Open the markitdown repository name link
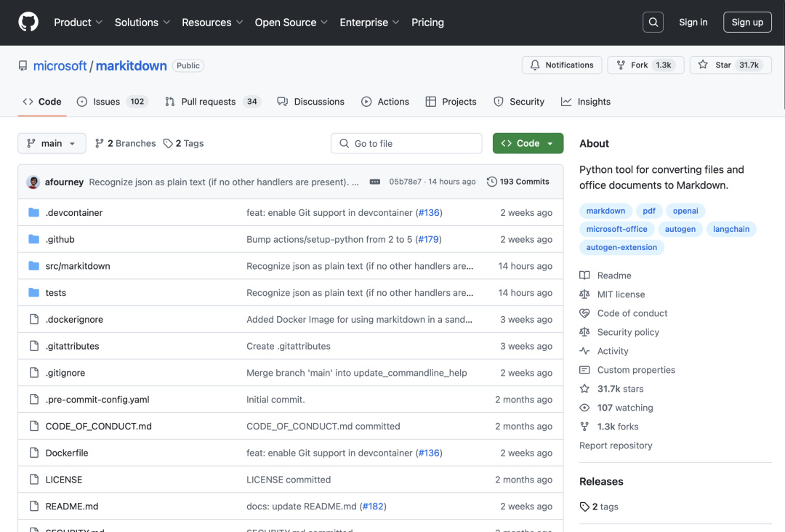785x532 pixels. 131,65
